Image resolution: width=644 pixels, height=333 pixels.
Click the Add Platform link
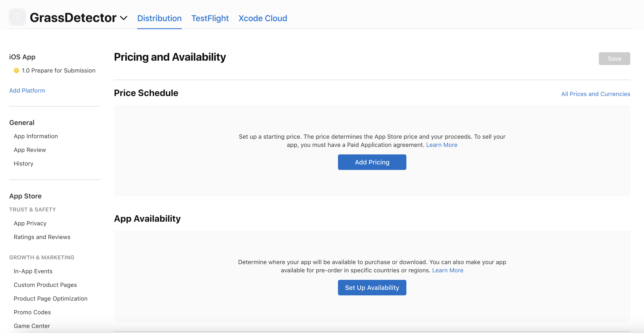point(27,91)
